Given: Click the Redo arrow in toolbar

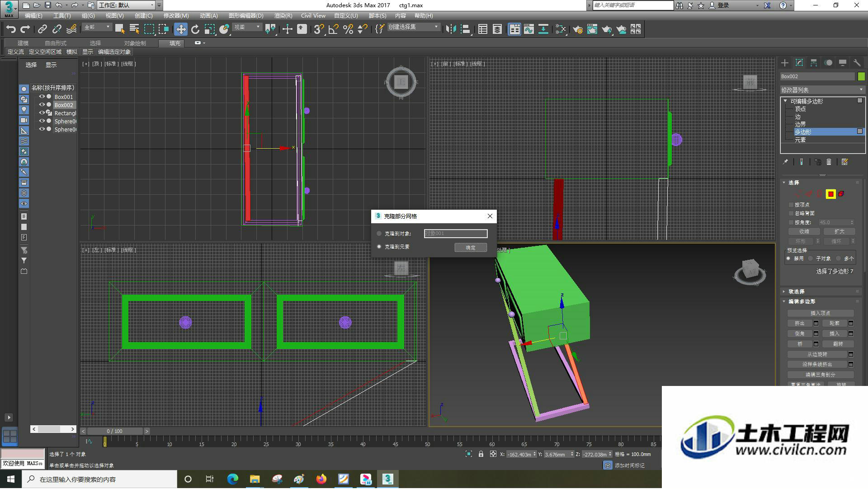Looking at the screenshot, I should 25,29.
